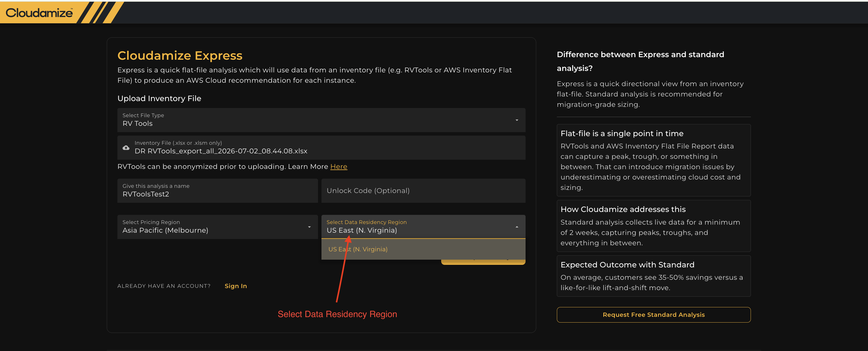
Task: Click 'ALREADY HAVE AN ACCOUNT?' text
Action: (x=164, y=286)
